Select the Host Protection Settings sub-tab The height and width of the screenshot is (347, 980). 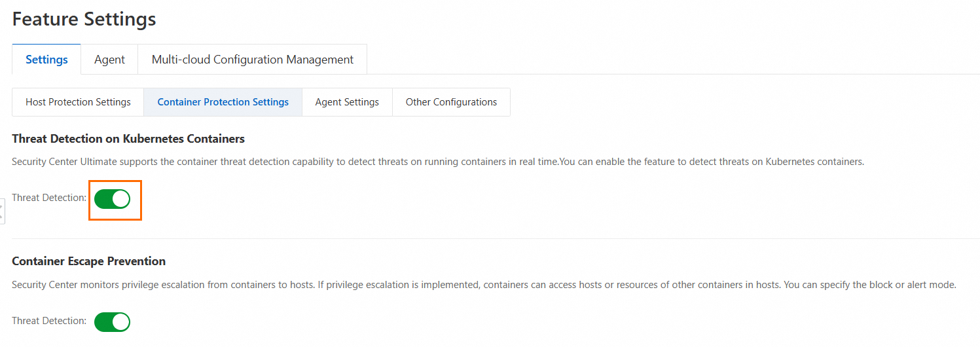[78, 102]
